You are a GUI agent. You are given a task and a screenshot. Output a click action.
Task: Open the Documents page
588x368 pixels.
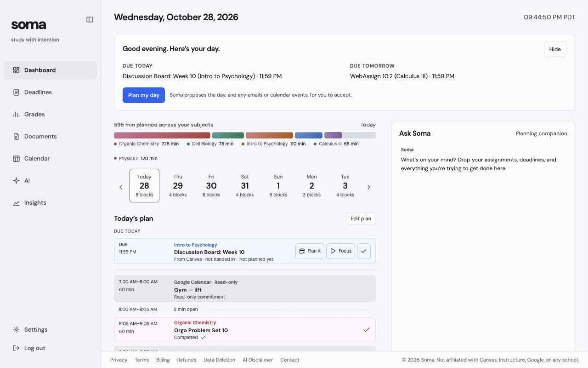point(50,137)
